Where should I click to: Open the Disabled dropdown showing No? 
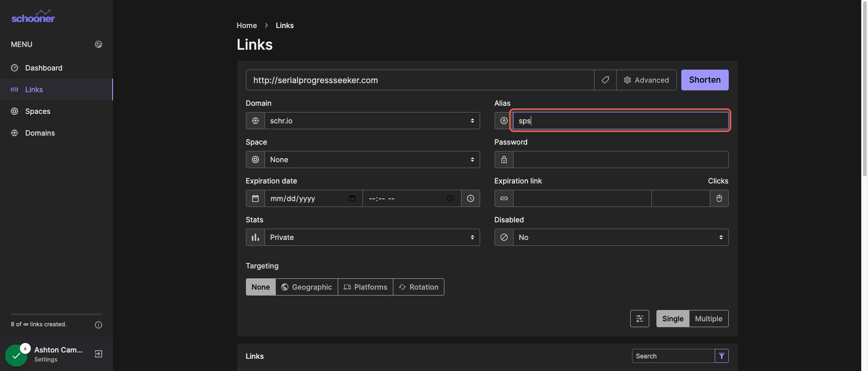621,237
